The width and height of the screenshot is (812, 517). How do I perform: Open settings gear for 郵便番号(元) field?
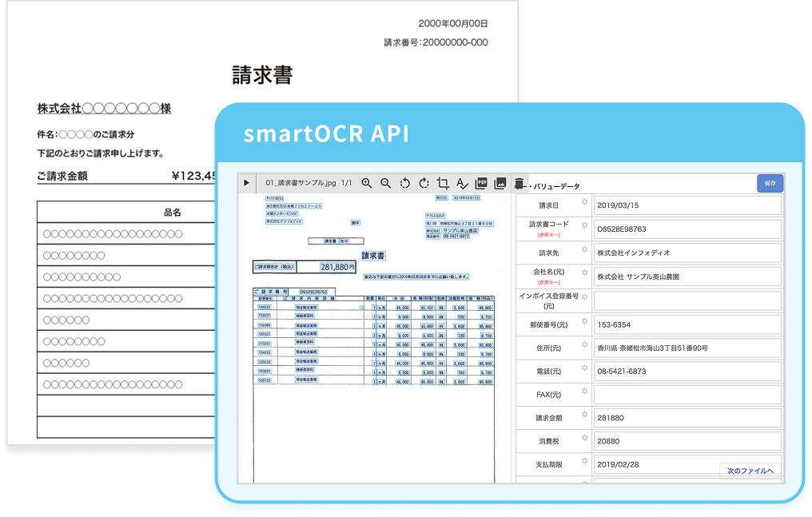(584, 321)
